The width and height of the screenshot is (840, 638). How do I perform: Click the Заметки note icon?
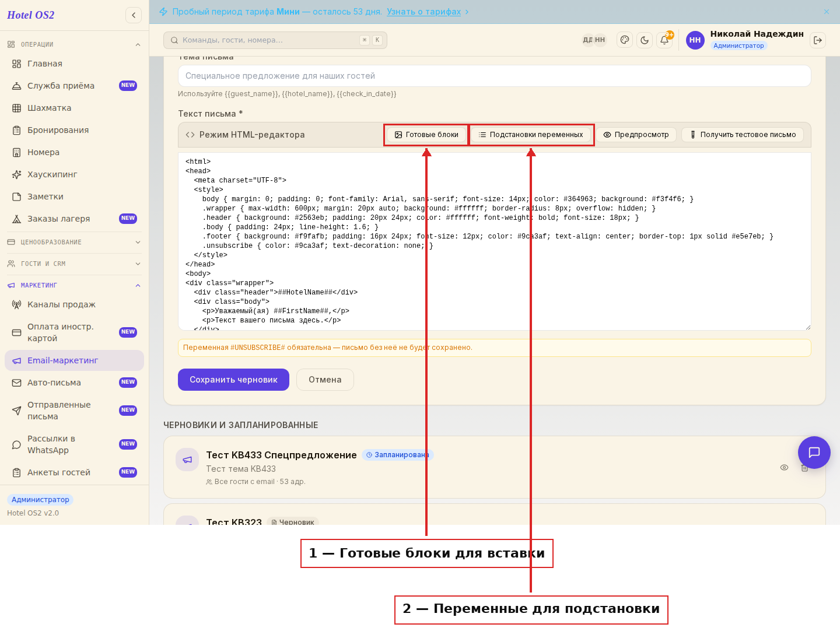(16, 197)
